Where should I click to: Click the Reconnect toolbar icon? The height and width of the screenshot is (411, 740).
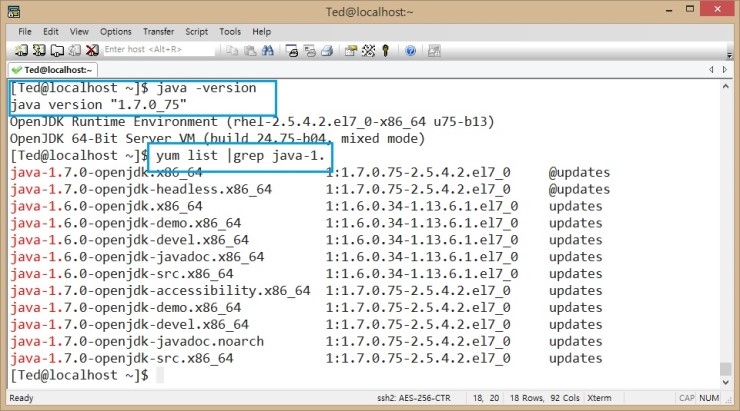coord(75,50)
